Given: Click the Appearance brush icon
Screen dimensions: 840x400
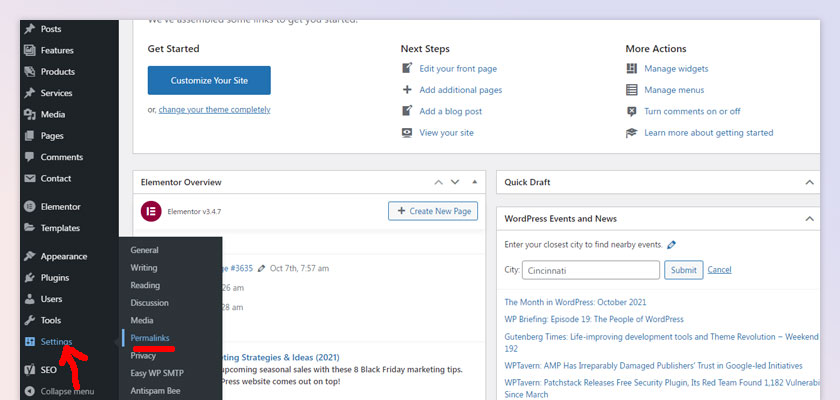Looking at the screenshot, I should pyautogui.click(x=30, y=256).
